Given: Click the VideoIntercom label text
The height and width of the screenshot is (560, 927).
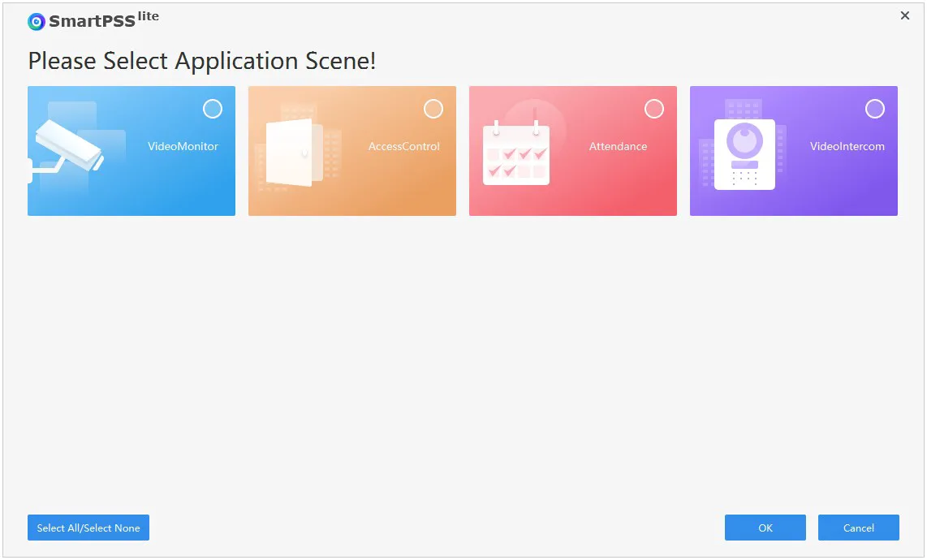Looking at the screenshot, I should click(x=847, y=147).
